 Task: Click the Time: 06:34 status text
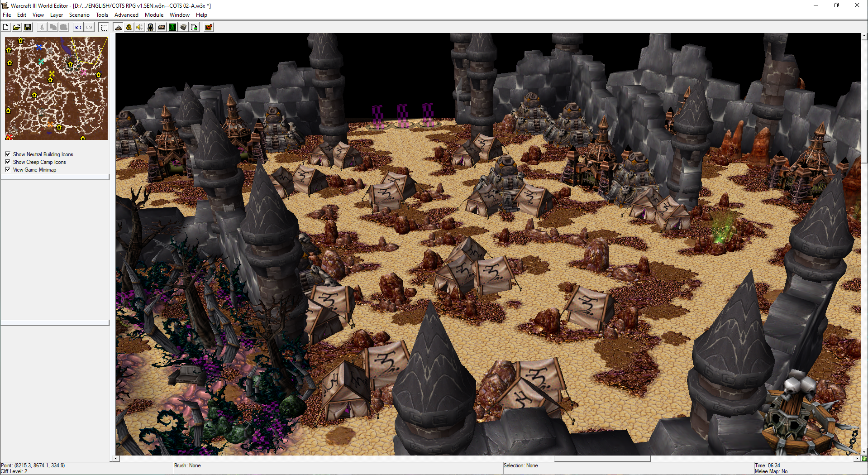[768, 465]
